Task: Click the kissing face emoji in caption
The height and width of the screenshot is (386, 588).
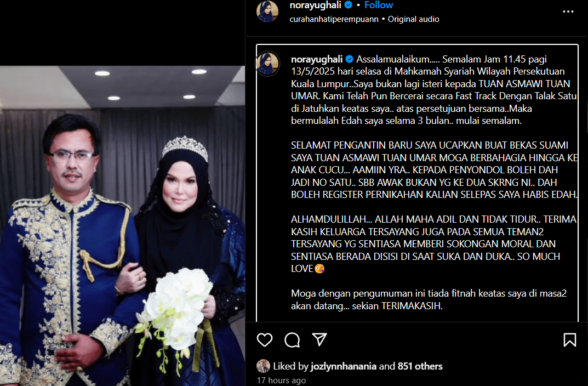Action: (x=319, y=269)
